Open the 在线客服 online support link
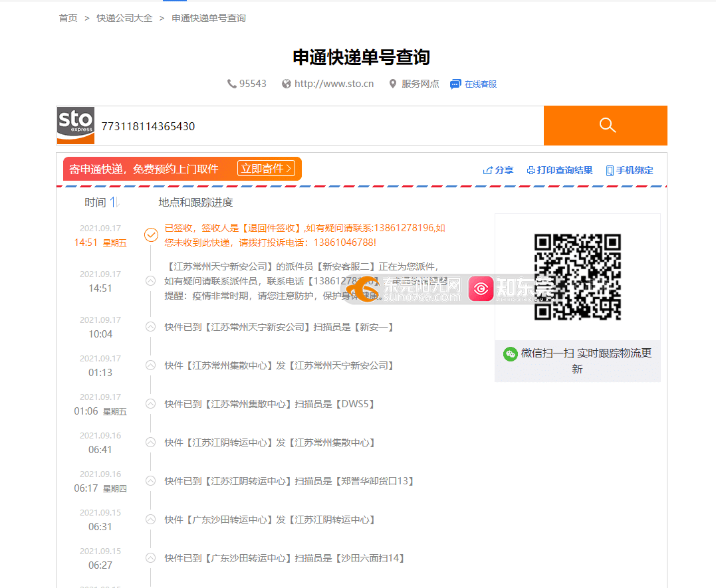716x588 pixels. pyautogui.click(x=481, y=84)
